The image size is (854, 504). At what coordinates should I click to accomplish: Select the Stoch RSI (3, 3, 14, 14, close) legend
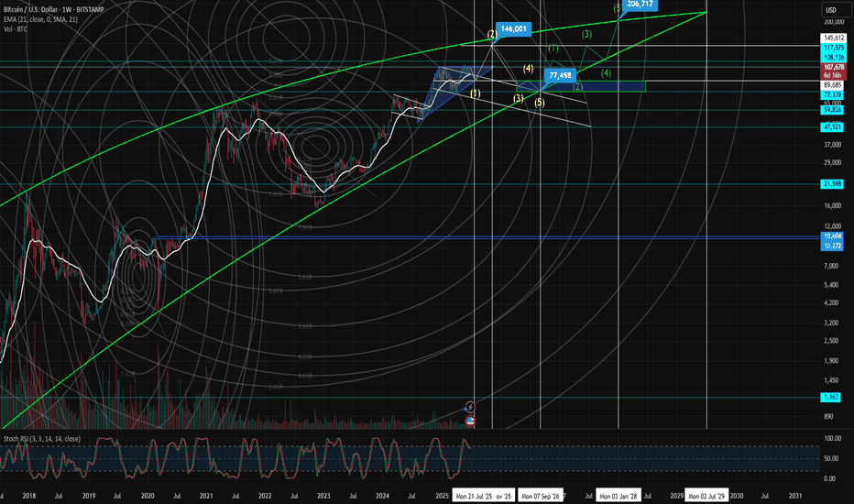42,439
